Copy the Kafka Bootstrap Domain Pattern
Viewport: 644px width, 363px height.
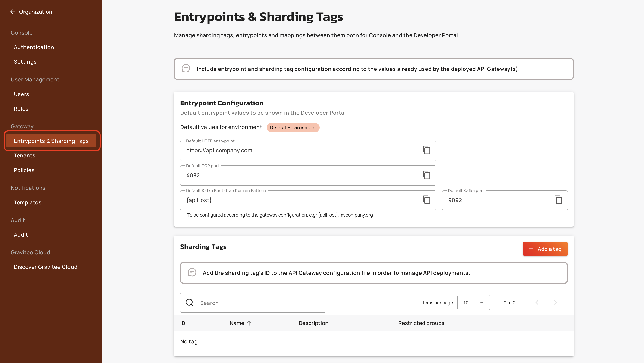(x=426, y=200)
